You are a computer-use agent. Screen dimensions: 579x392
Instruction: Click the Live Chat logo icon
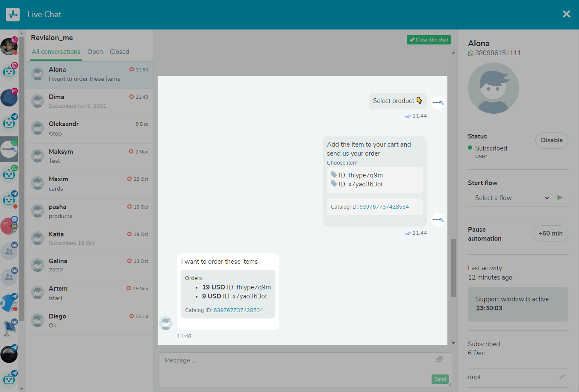13,15
